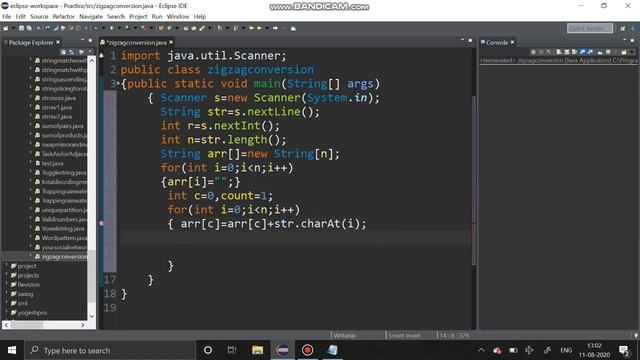Click the 'Writable' status bar entry
The width and height of the screenshot is (640, 360).
[345, 336]
